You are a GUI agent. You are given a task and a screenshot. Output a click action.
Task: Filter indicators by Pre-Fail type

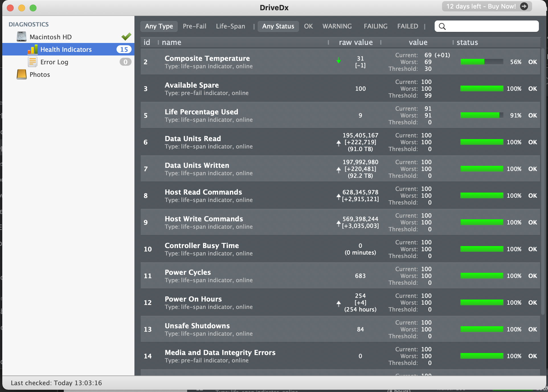pyautogui.click(x=195, y=26)
